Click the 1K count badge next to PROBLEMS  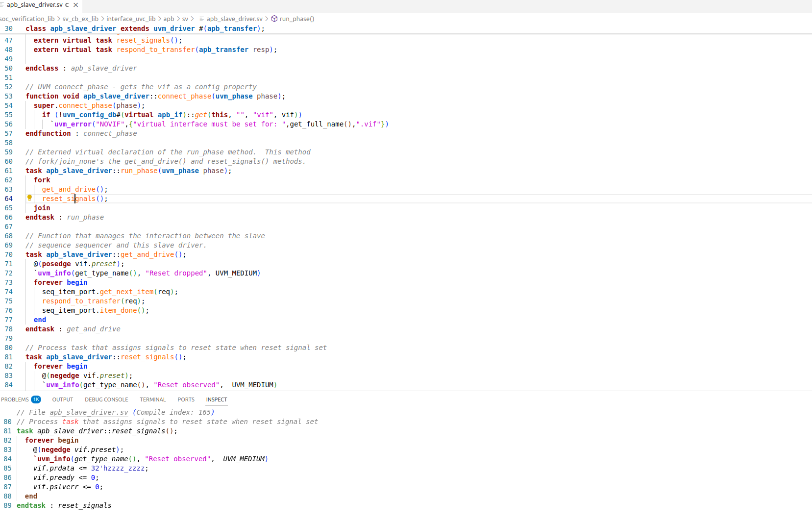click(x=36, y=399)
